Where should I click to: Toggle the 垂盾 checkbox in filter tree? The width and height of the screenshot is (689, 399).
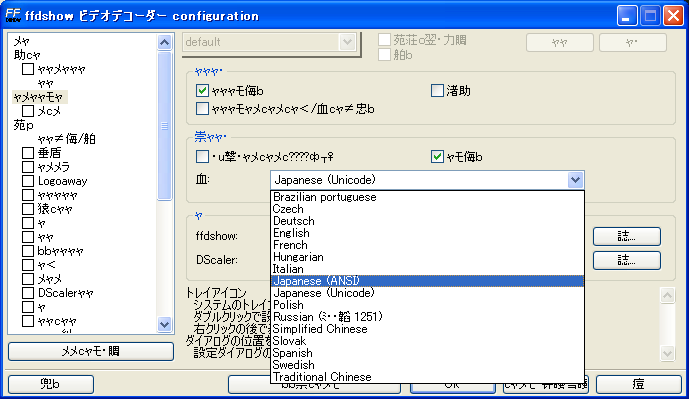click(28, 153)
